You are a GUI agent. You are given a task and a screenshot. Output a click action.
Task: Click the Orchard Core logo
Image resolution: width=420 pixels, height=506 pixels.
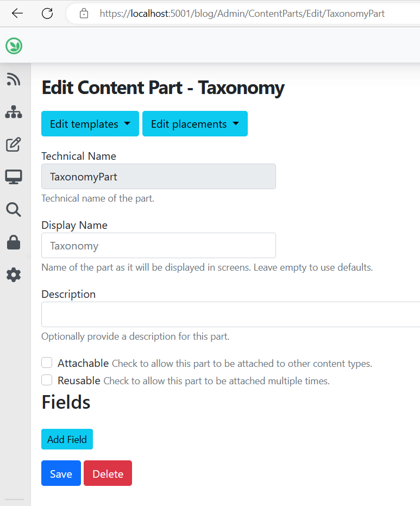click(x=14, y=46)
